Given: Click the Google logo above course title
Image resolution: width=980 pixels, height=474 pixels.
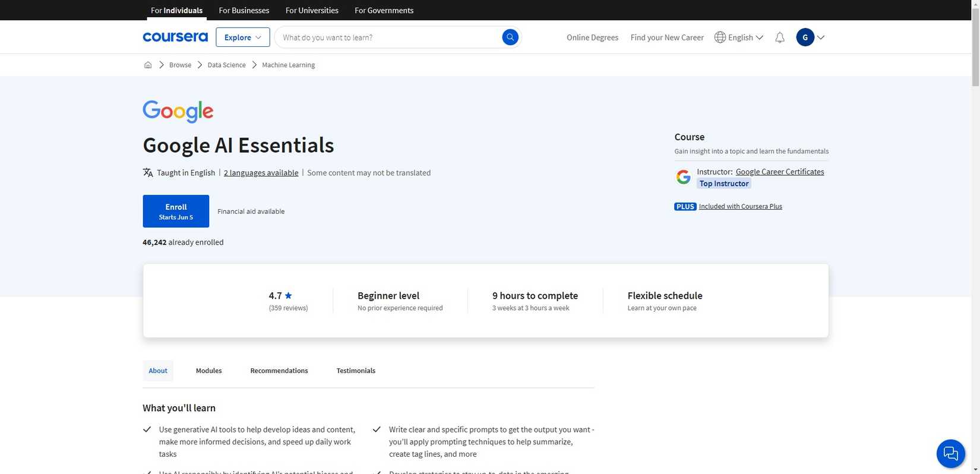Looking at the screenshot, I should click(178, 111).
